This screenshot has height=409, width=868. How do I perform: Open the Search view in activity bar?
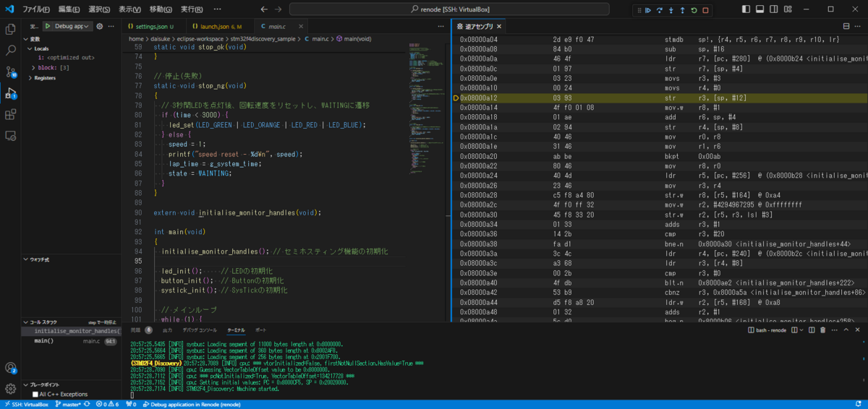(x=11, y=51)
